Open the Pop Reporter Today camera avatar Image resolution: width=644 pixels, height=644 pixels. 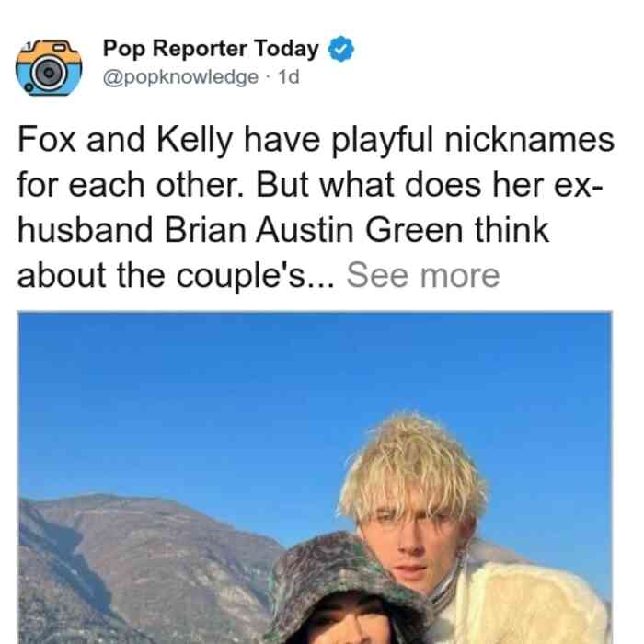49,67
